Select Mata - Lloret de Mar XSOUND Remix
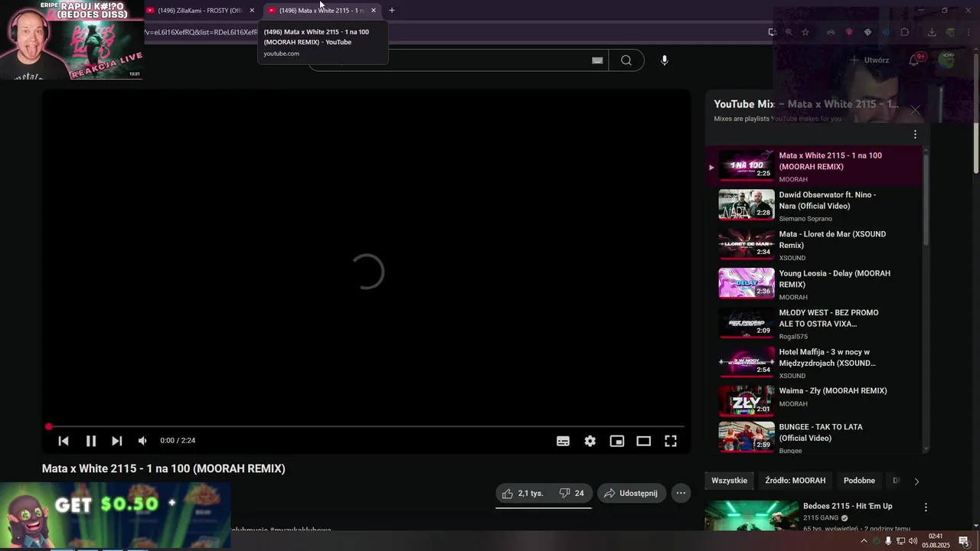The image size is (980, 551). pyautogui.click(x=815, y=245)
